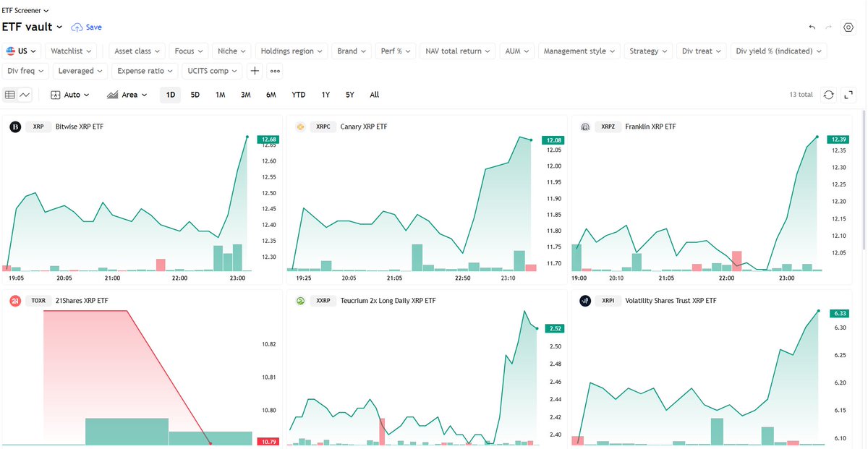Click Canary logo icon for XRPC
868x449 pixels.
[300, 127]
